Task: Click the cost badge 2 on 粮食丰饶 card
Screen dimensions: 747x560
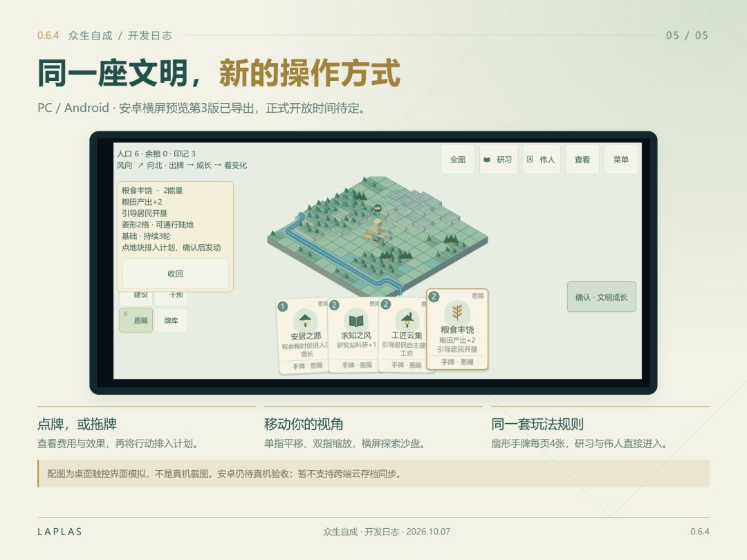Action: (x=434, y=296)
